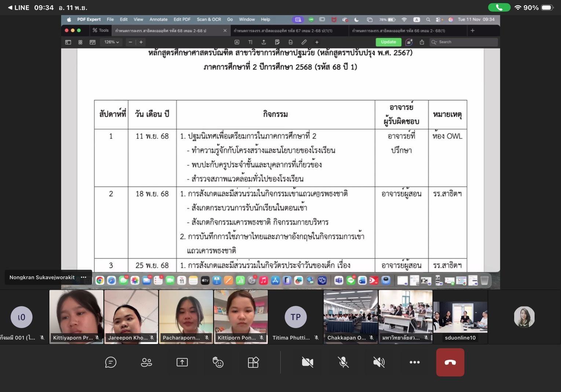Click the PDF Expert zoom in plus icon
Screen dimensions: 561x392
(141, 42)
